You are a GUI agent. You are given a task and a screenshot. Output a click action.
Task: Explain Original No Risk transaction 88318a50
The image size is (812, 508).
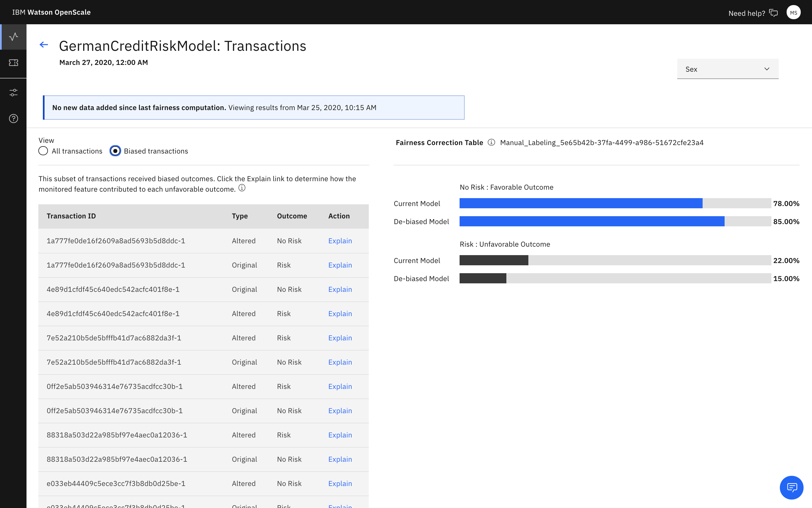[x=340, y=459]
